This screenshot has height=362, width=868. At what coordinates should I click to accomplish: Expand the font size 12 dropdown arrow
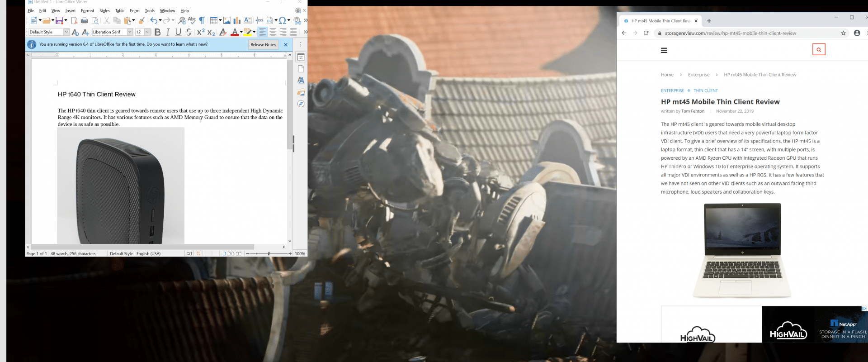[147, 32]
